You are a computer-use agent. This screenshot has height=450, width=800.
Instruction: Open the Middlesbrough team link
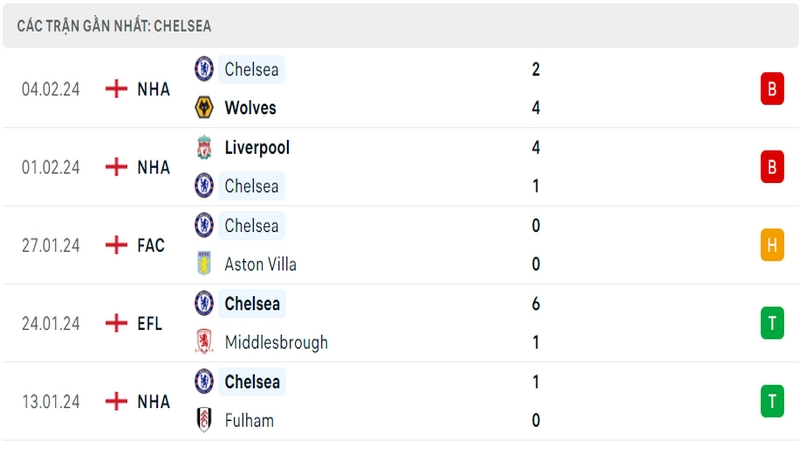[x=276, y=342]
